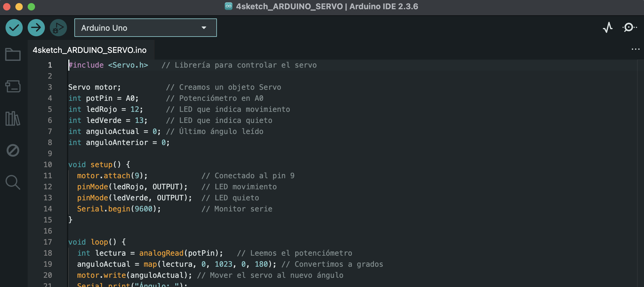Viewport: 644px width, 287px height.
Task: Open the Sketchbook folder panel
Action: 13,55
